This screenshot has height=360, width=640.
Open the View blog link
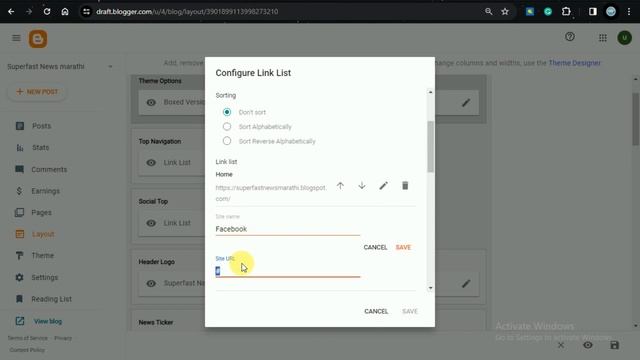(x=48, y=322)
